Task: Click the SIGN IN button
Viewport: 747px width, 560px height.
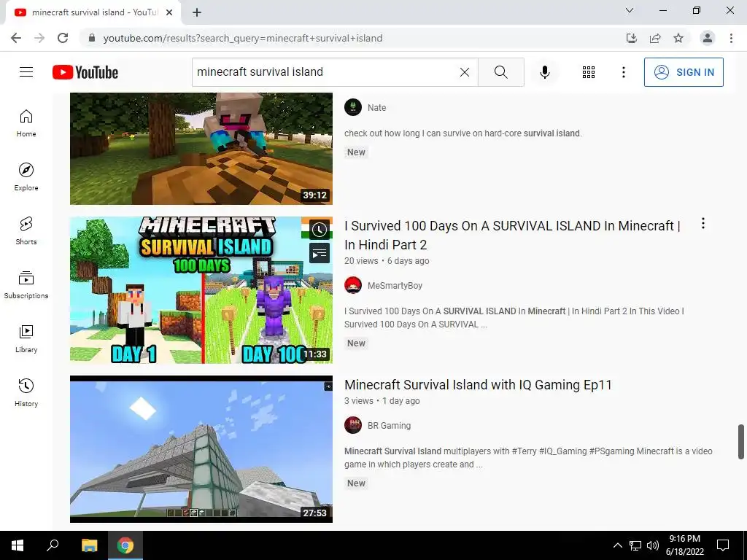Action: click(684, 72)
